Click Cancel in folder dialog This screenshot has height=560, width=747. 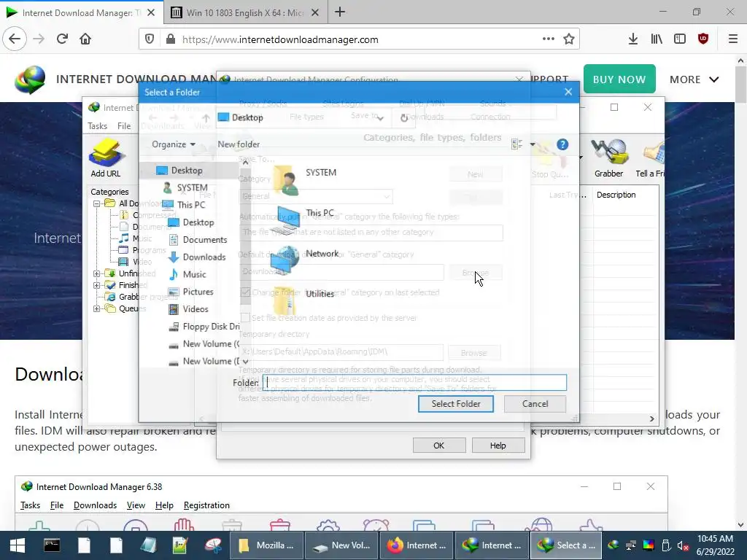(535, 404)
